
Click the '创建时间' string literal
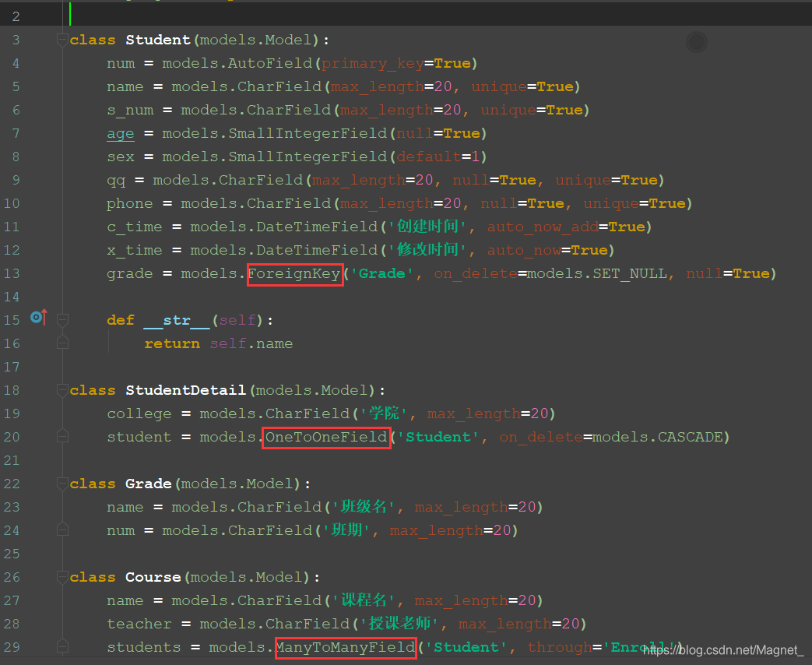coord(427,227)
